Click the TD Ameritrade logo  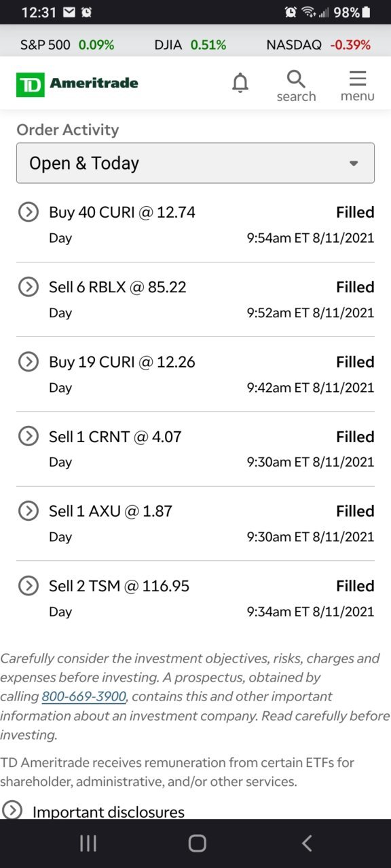(x=77, y=84)
